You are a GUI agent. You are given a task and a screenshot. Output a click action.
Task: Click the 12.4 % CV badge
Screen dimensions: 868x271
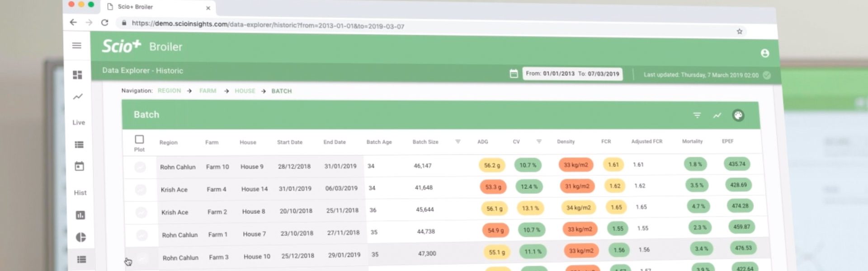pyautogui.click(x=529, y=187)
